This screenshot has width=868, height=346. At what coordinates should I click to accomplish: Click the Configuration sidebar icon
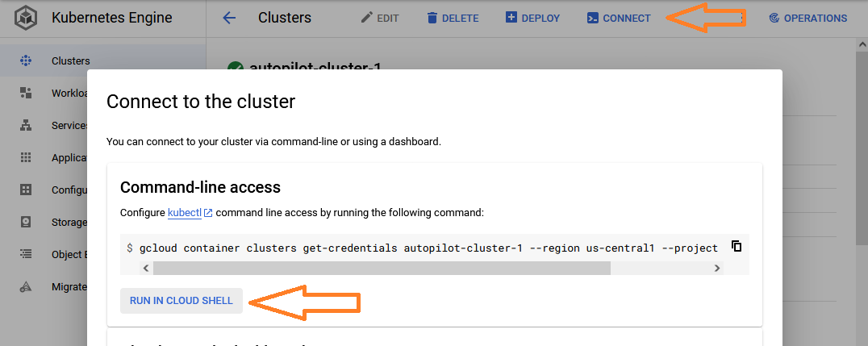[26, 190]
